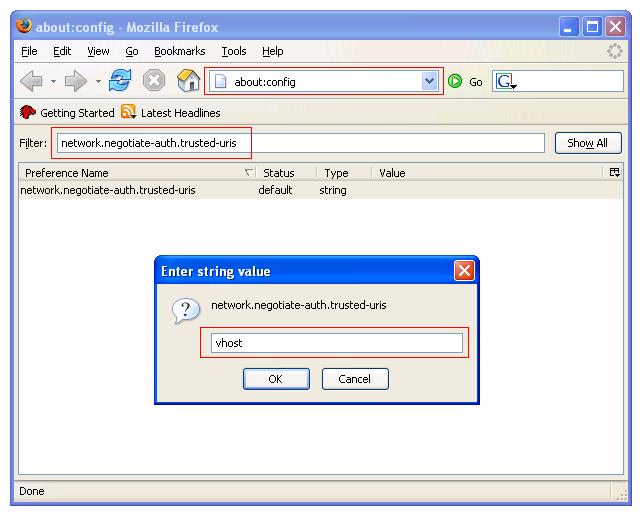Image resolution: width=640 pixels, height=517 pixels.
Task: Open the Back button history dropdown arrow
Action: tap(54, 82)
